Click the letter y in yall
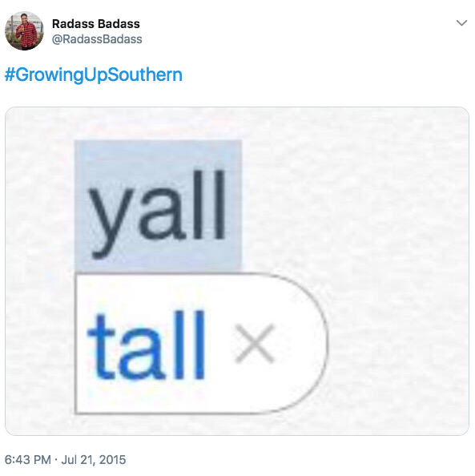 tap(110, 224)
